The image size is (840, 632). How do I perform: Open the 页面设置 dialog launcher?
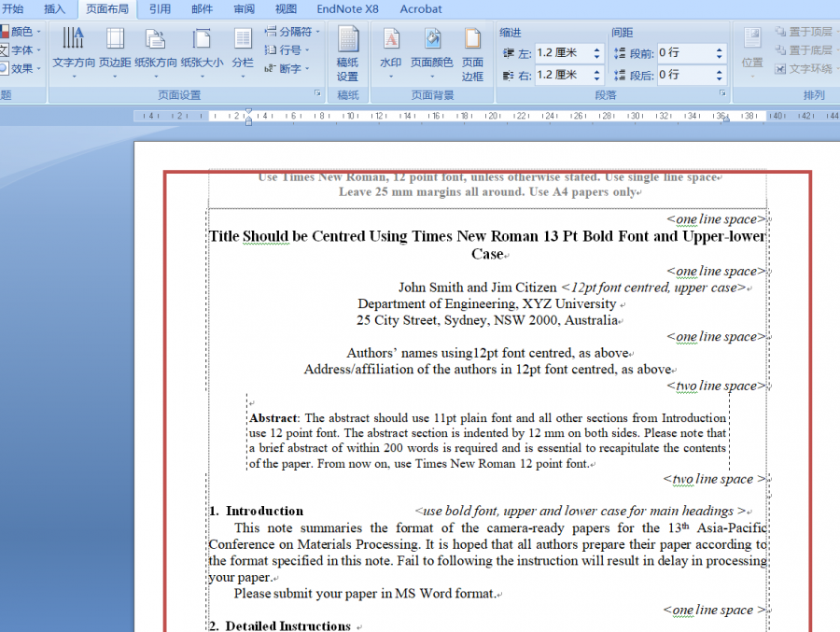point(317,94)
